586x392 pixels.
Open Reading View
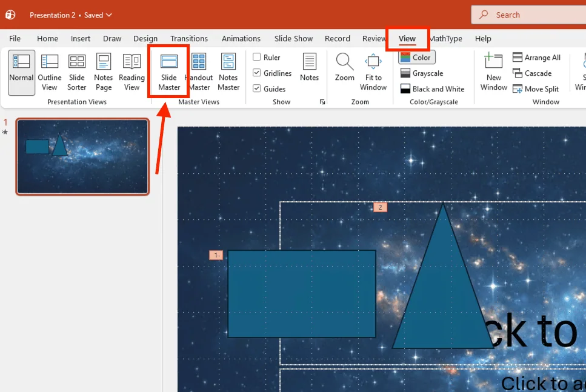132,73
